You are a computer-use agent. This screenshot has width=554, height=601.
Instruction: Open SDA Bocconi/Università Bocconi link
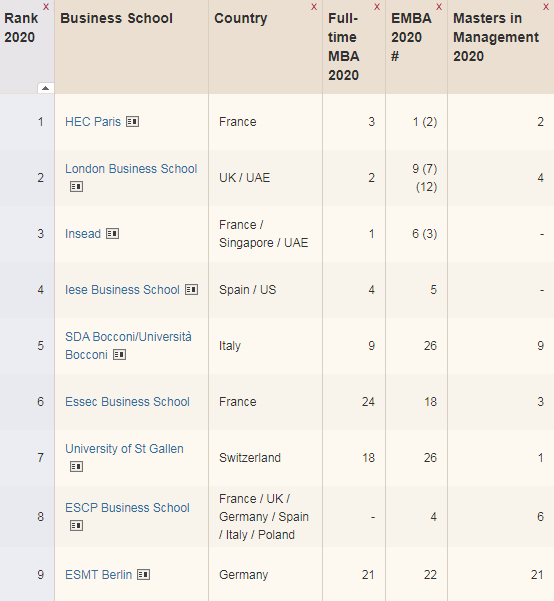point(128,346)
